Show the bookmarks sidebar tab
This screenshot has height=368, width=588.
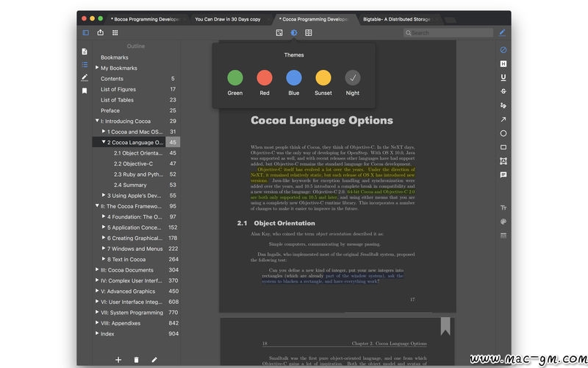[x=85, y=91]
